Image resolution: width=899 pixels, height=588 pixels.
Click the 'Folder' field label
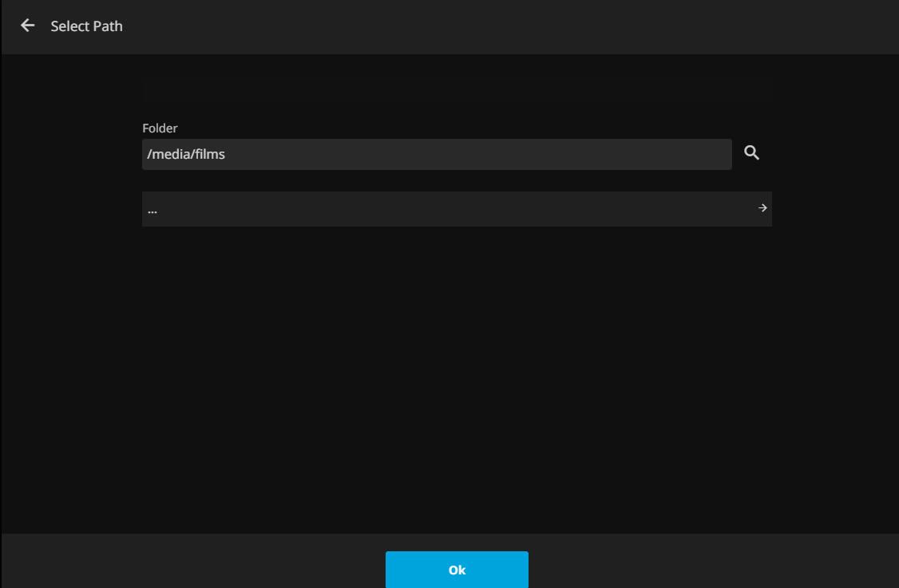[160, 128]
